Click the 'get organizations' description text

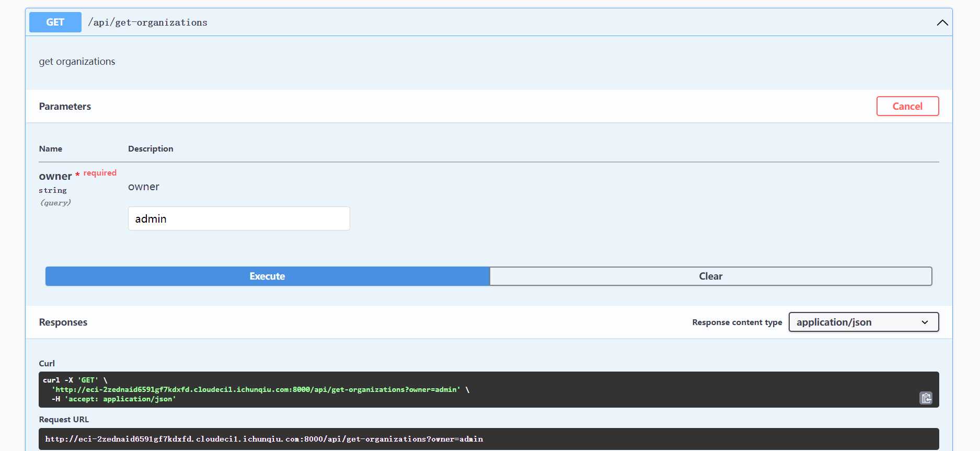tap(77, 62)
